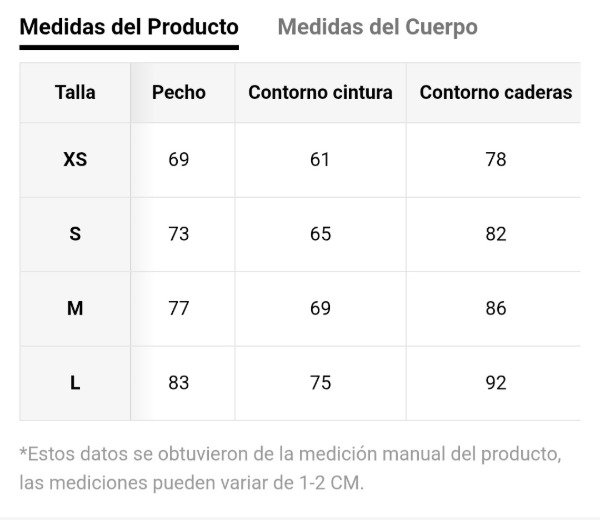
Task: Select the L size row label
Action: (75, 383)
